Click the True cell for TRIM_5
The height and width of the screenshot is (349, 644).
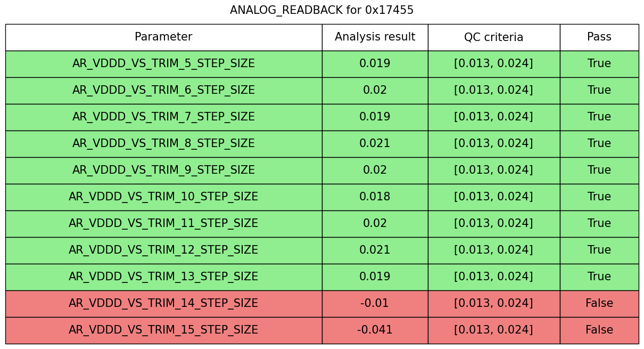point(599,64)
